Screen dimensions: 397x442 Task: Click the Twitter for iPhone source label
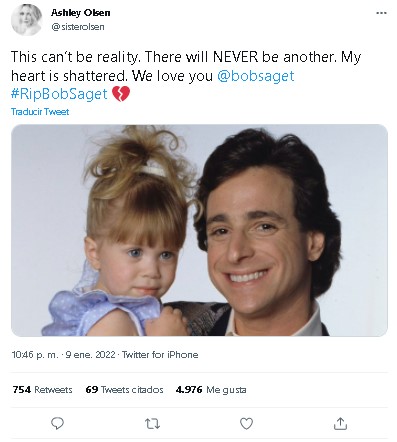point(160,355)
